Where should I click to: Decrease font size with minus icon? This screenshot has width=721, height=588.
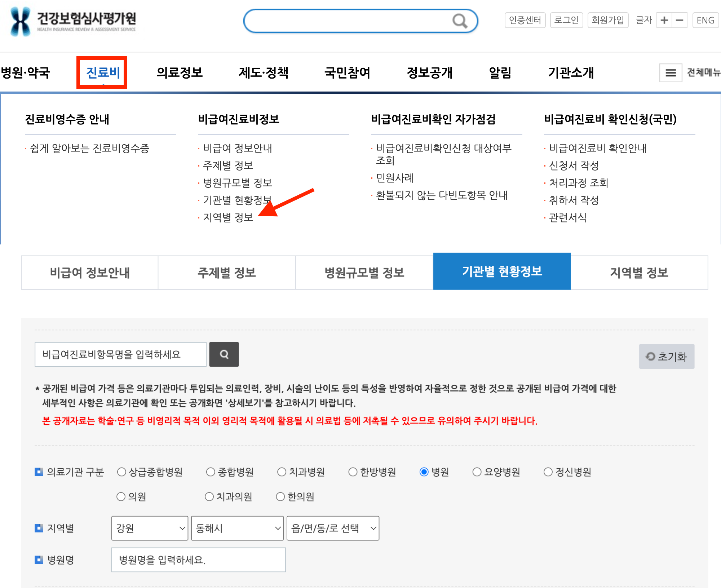click(680, 20)
